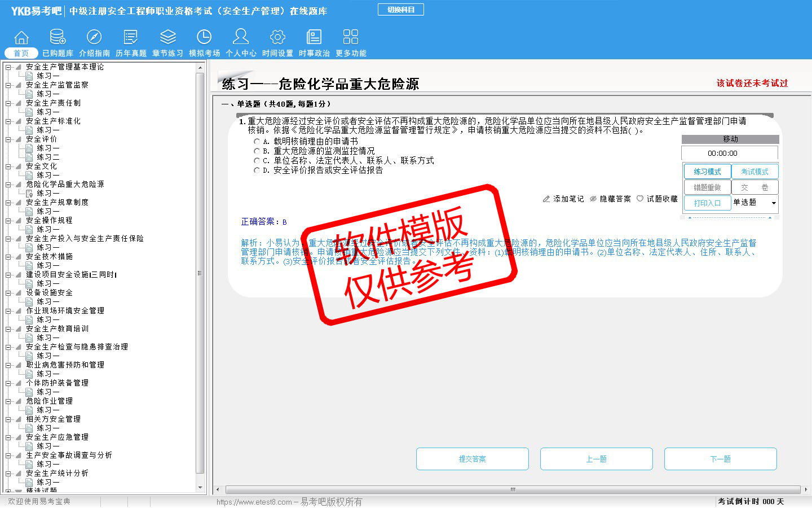The height and width of the screenshot is (508, 812).
Task: Click the horizontal scrollbar at bottom
Action: click(x=512, y=489)
